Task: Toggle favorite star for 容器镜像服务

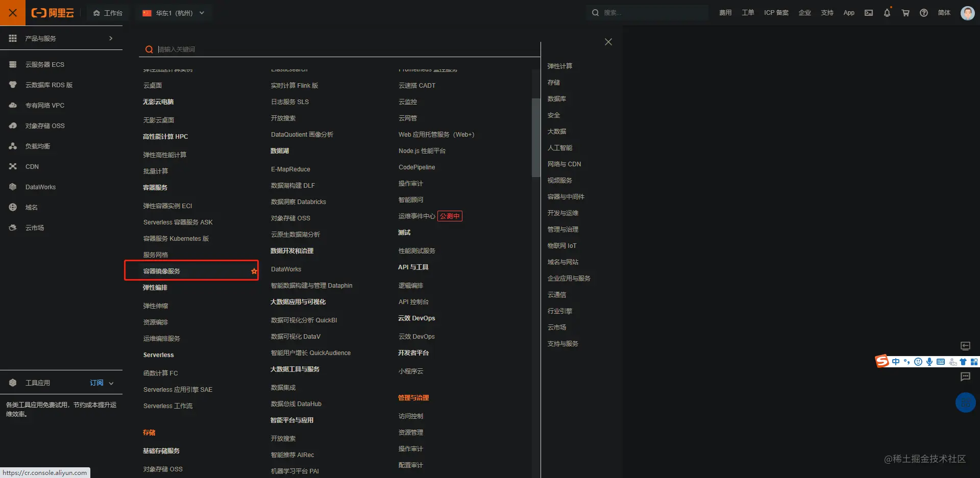Action: click(x=254, y=271)
